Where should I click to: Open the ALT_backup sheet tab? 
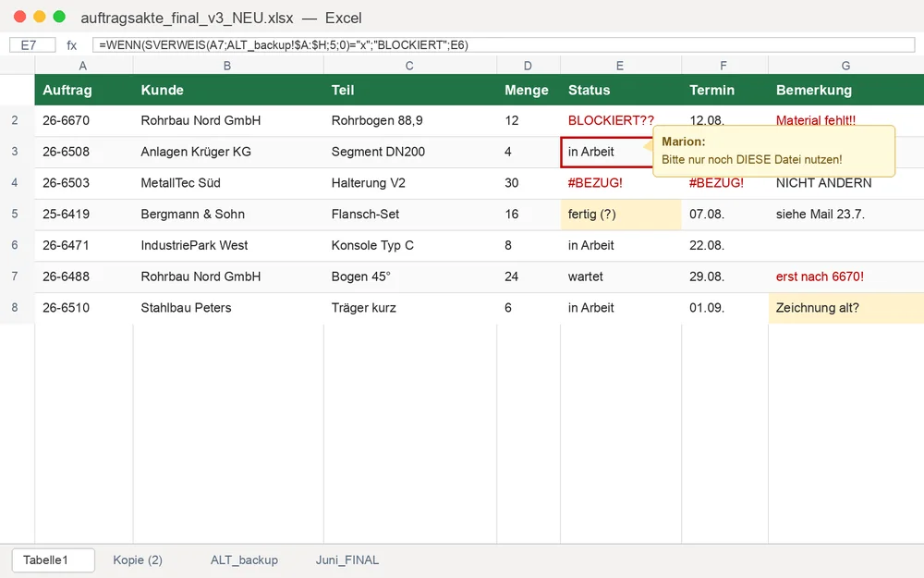click(x=244, y=560)
